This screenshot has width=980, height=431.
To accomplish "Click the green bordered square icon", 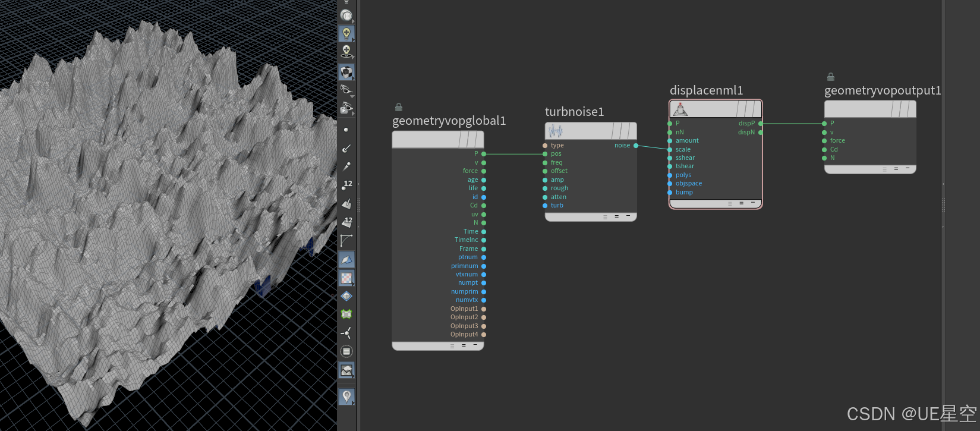I will click(x=346, y=314).
